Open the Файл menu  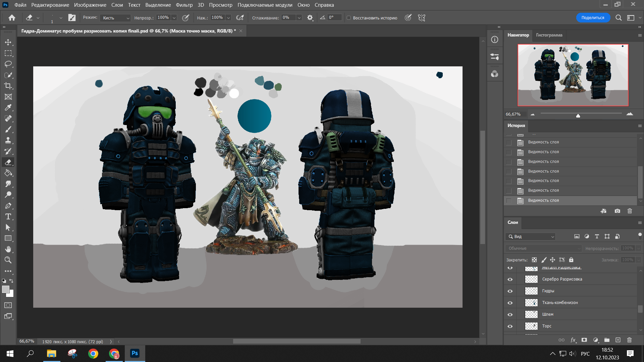20,5
